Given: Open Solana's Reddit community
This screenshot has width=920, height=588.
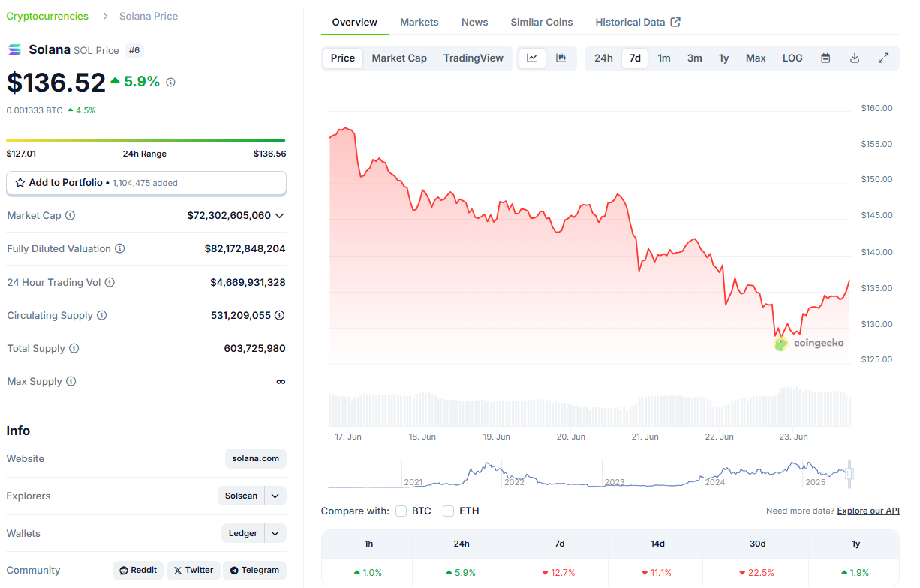Looking at the screenshot, I should coord(138,571).
